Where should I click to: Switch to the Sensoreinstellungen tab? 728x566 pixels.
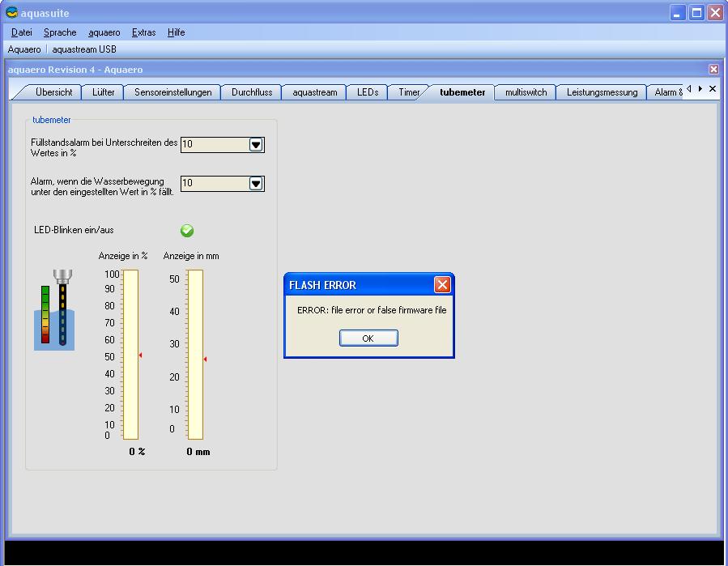[172, 92]
